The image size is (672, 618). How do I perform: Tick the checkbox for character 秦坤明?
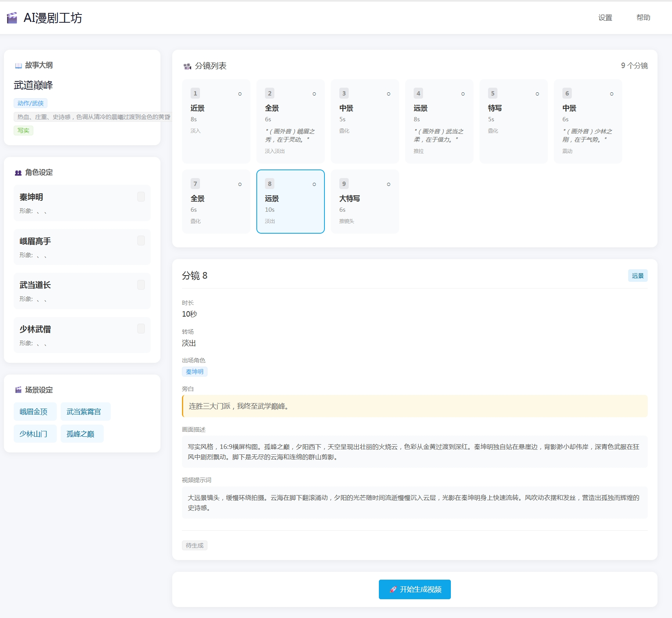tap(141, 196)
